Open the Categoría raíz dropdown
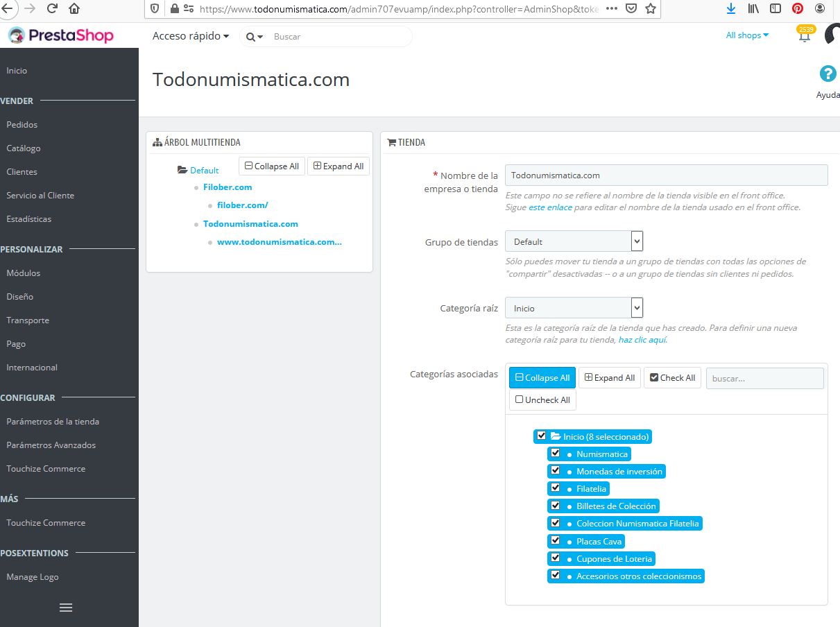 [x=574, y=308]
